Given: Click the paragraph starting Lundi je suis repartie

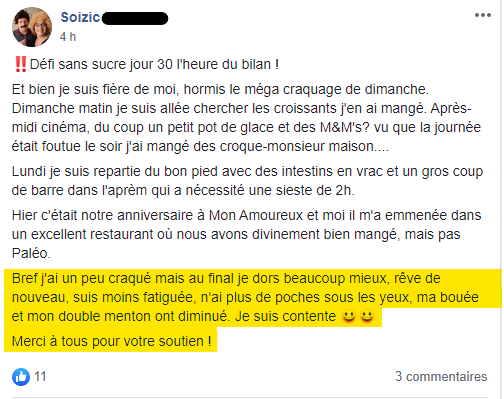Looking at the screenshot, I should pos(247,181).
